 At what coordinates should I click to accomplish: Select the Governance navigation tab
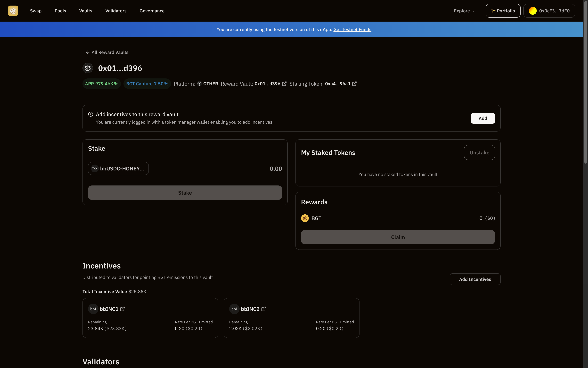(x=152, y=11)
